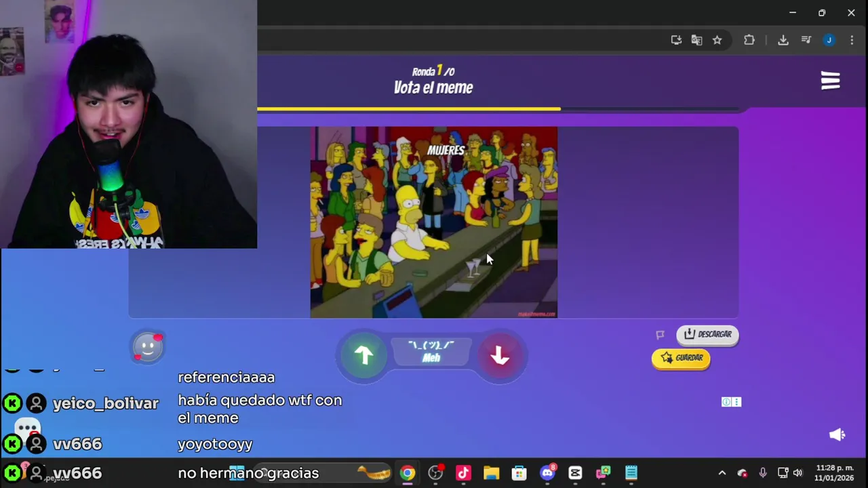Open Microsoft Store in the taskbar
The height and width of the screenshot is (488, 868).
519,473
